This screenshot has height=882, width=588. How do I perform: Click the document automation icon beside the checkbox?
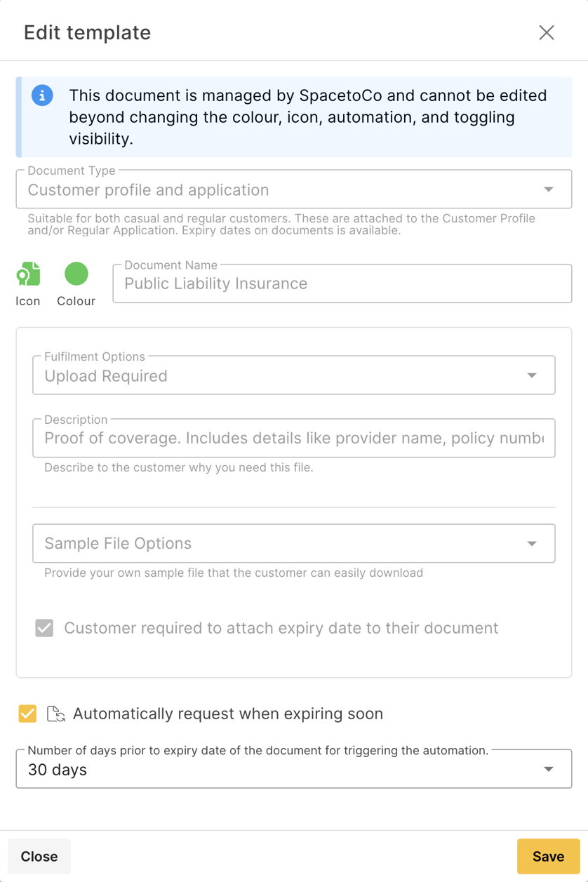(x=56, y=714)
